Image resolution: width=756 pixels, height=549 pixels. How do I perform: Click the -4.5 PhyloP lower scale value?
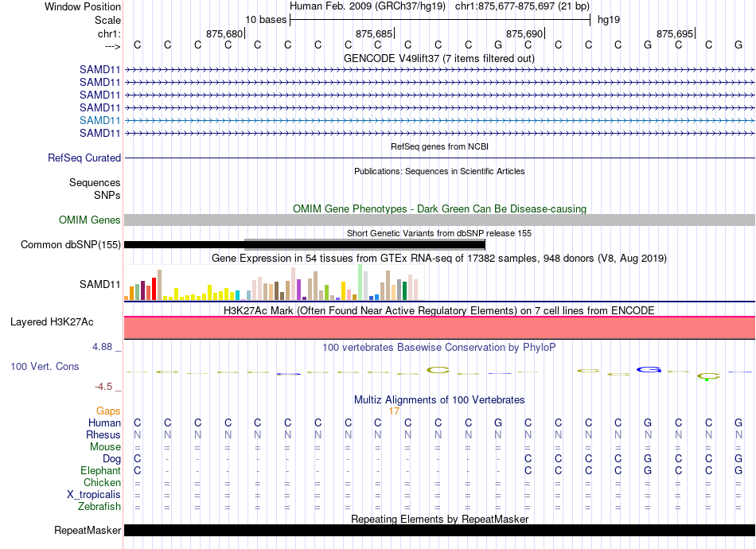tap(103, 387)
